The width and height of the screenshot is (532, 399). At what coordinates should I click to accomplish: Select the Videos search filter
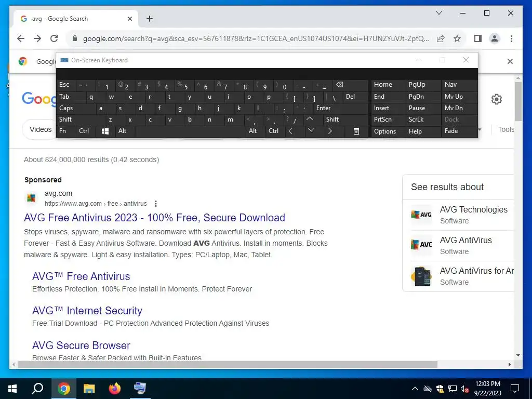41,129
